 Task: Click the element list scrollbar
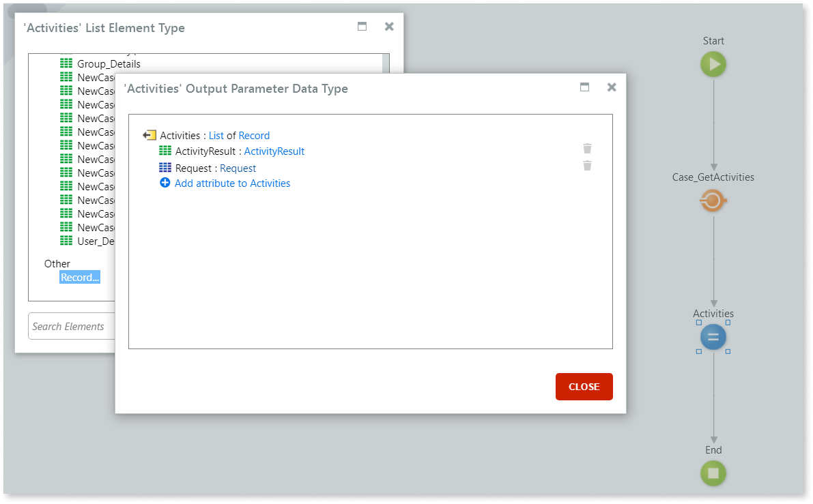coord(386,63)
